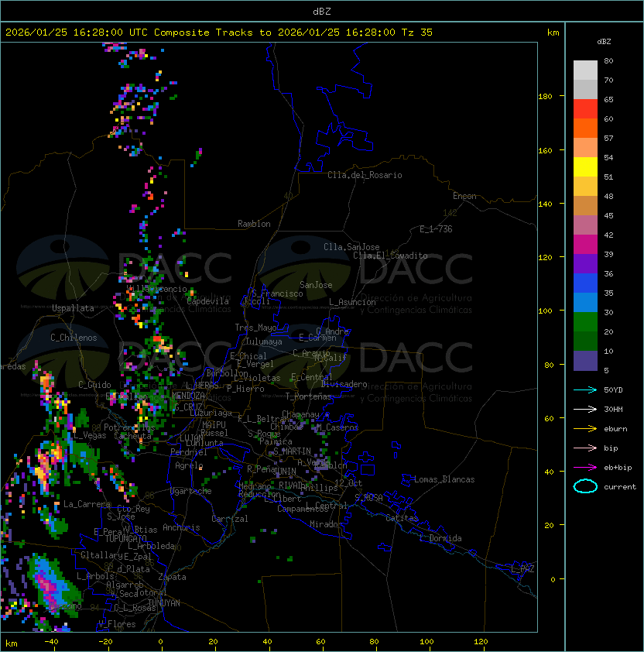The width and height of the screenshot is (644, 652).
Task: Click the '65' value on the dBZ scale
Action: 608,99
